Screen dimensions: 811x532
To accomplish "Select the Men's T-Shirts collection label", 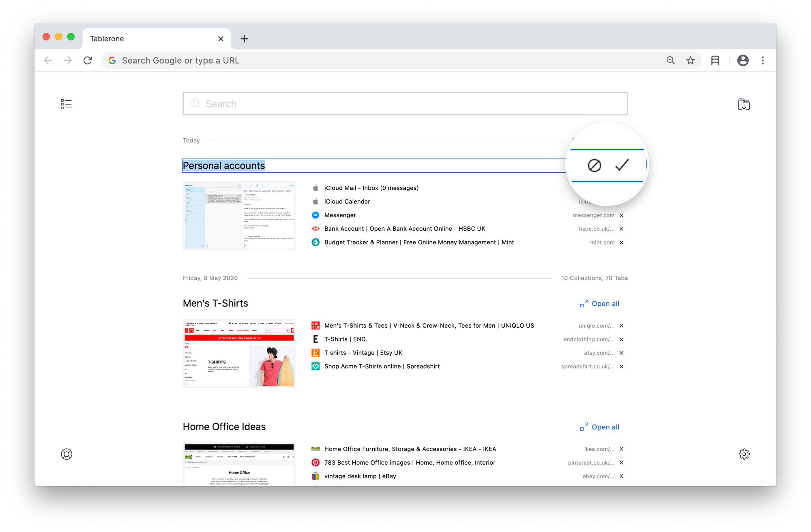I will [x=216, y=303].
